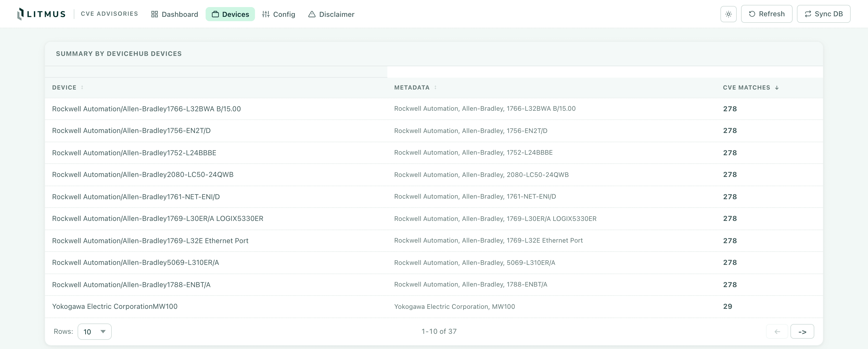
Task: Select device 5069-L310ER/A row
Action: point(434,263)
